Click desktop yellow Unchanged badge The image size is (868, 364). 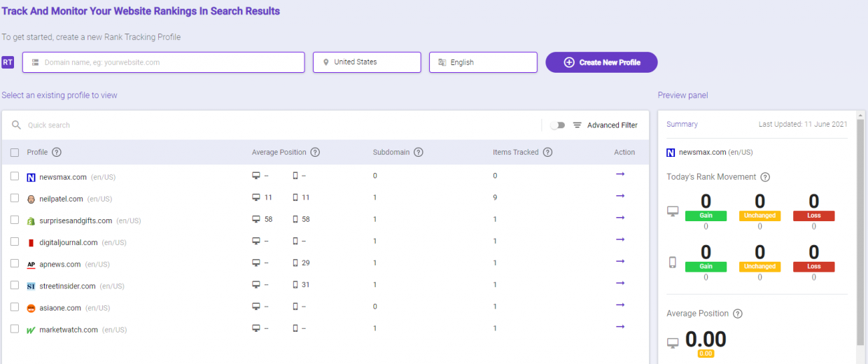[759, 216]
